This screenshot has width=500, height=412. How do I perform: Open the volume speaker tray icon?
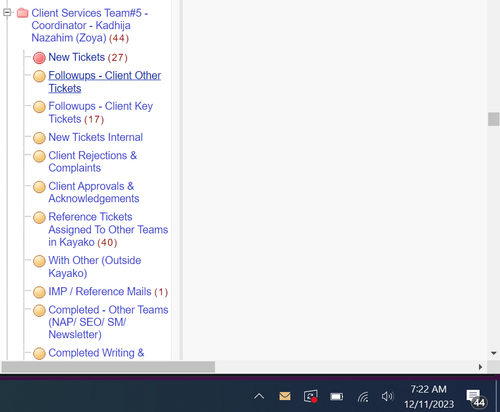(388, 396)
